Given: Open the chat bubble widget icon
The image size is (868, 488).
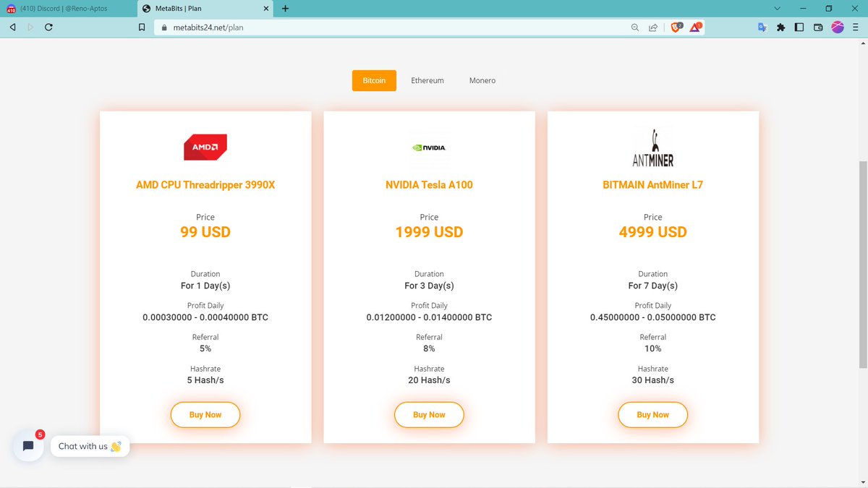Looking at the screenshot, I should click(28, 446).
